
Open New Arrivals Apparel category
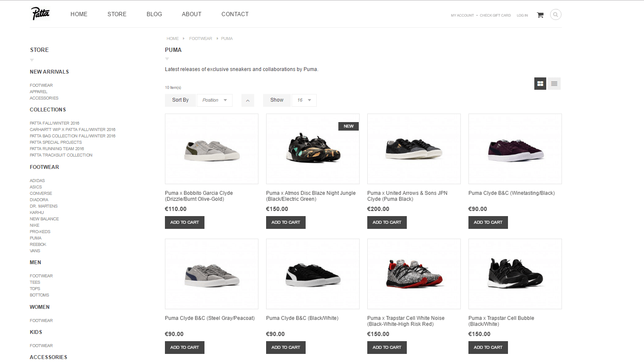pyautogui.click(x=38, y=92)
